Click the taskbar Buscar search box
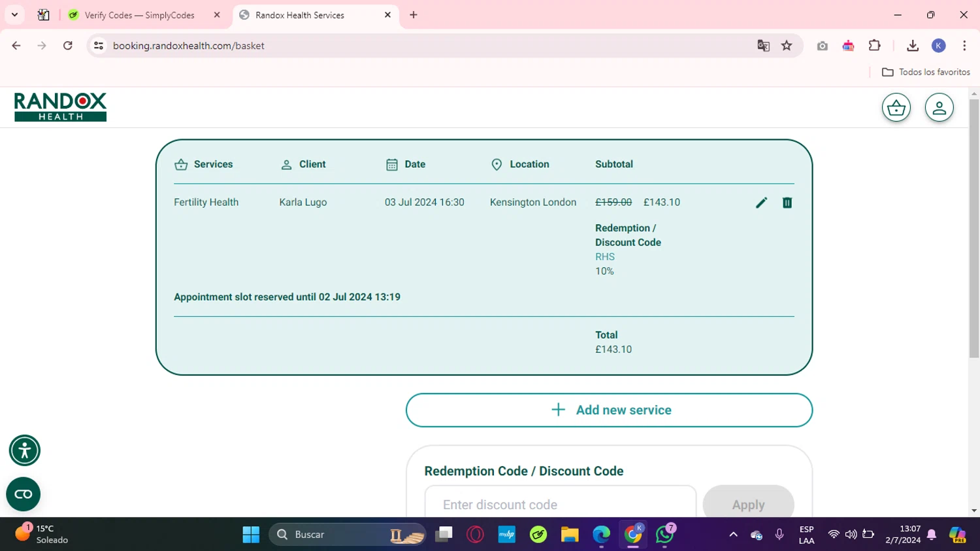The image size is (980, 551). [347, 535]
